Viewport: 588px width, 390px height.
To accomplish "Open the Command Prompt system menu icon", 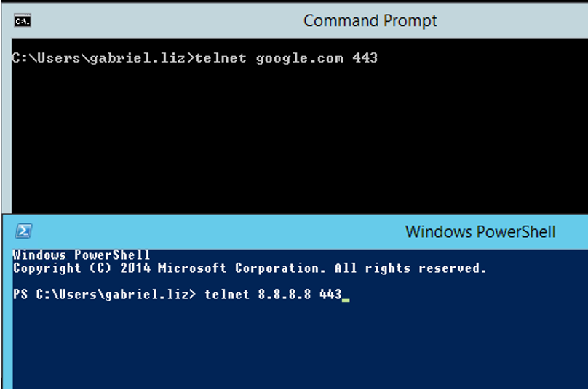I will 23,21.
